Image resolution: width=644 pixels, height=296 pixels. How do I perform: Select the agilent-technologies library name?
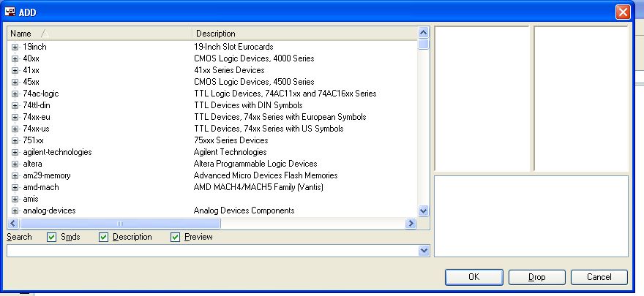pyautogui.click(x=58, y=153)
